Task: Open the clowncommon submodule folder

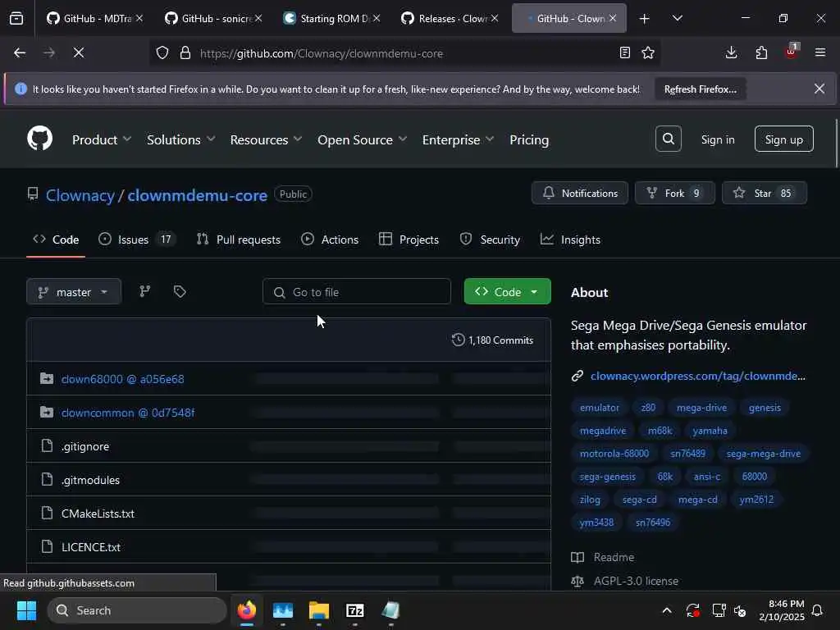Action: 128,413
